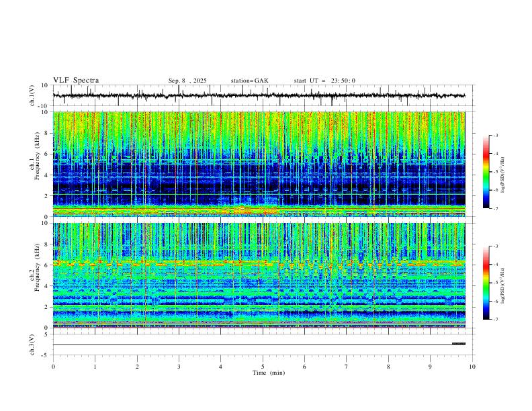Click time axis tick label '8'
The image size is (532, 411).
[x=388, y=367]
